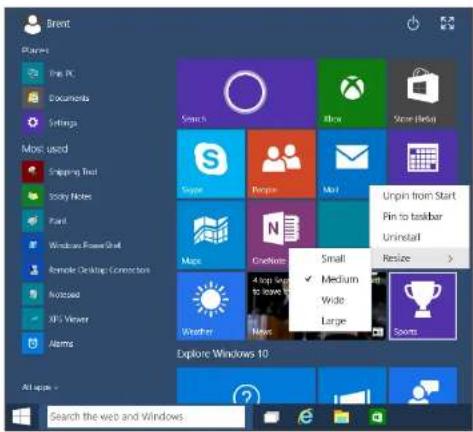Open This PC from Places

[x=49, y=73]
